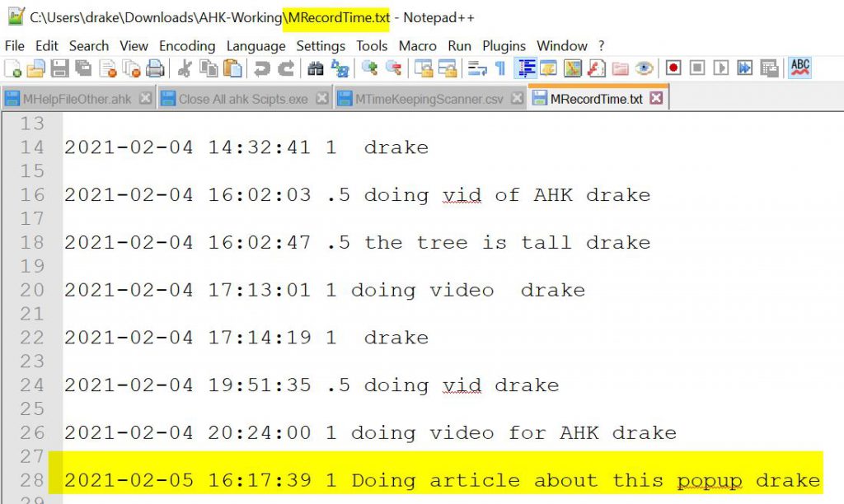The image size is (844, 504).
Task: Click the Print icon in toolbar
Action: tap(154, 68)
